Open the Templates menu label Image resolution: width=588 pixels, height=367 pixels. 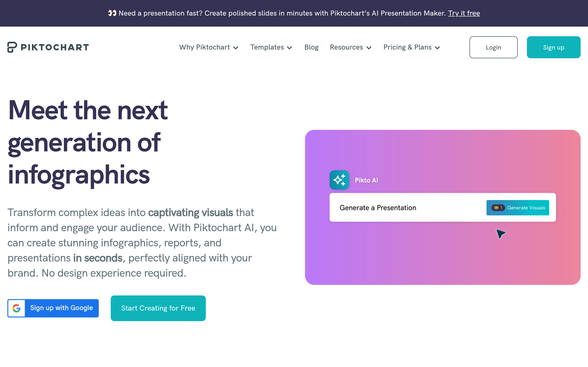[x=267, y=47]
